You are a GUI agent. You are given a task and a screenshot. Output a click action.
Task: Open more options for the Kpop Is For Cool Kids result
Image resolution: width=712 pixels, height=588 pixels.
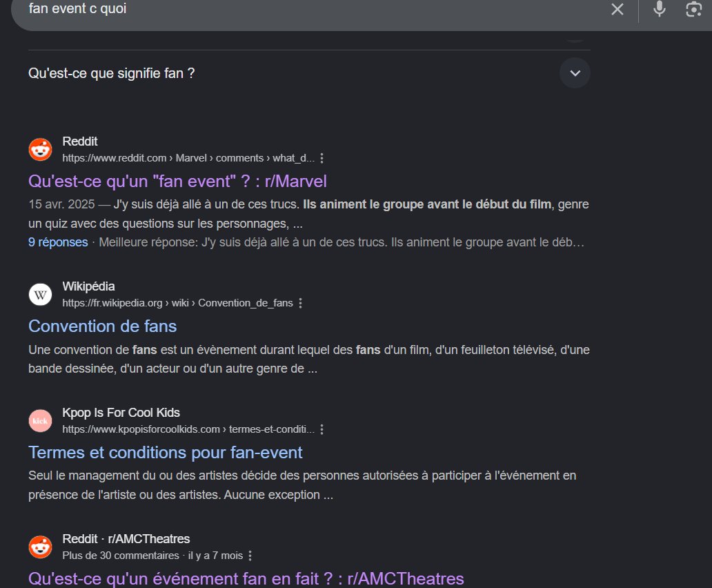click(322, 429)
